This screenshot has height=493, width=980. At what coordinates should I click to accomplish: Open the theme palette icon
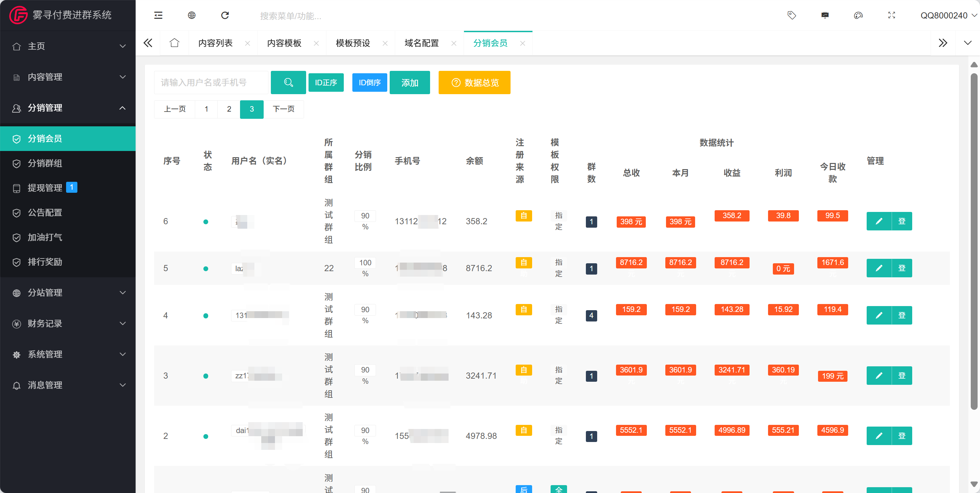pyautogui.click(x=858, y=15)
